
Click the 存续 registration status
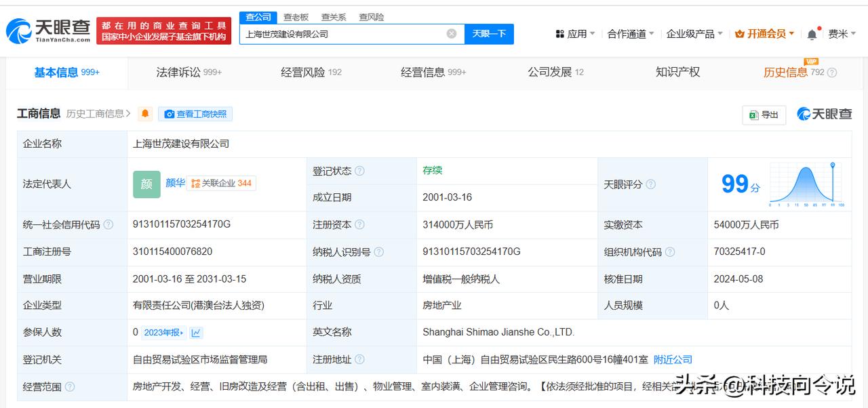click(x=432, y=170)
